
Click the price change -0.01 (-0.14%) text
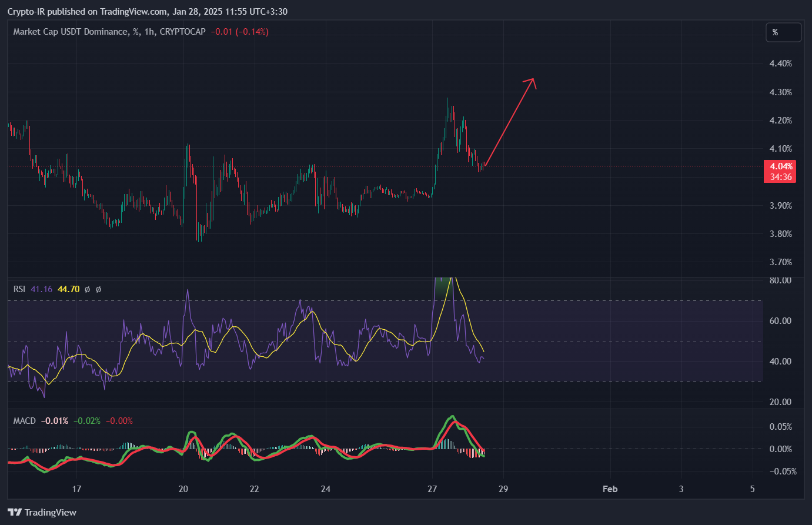point(239,32)
